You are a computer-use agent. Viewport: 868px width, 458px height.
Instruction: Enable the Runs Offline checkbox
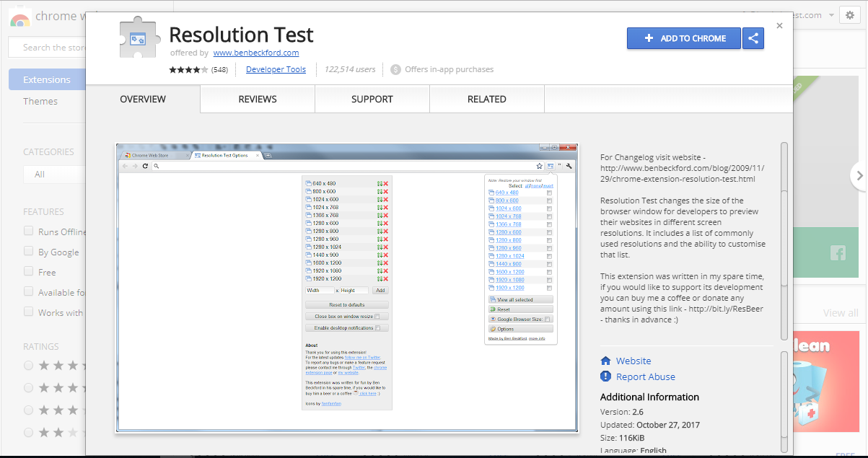point(29,231)
